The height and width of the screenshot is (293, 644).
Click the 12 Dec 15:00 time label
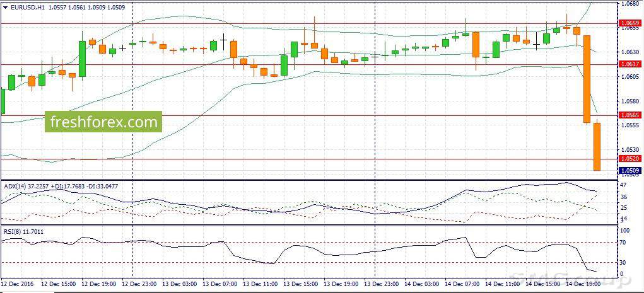(x=58, y=284)
